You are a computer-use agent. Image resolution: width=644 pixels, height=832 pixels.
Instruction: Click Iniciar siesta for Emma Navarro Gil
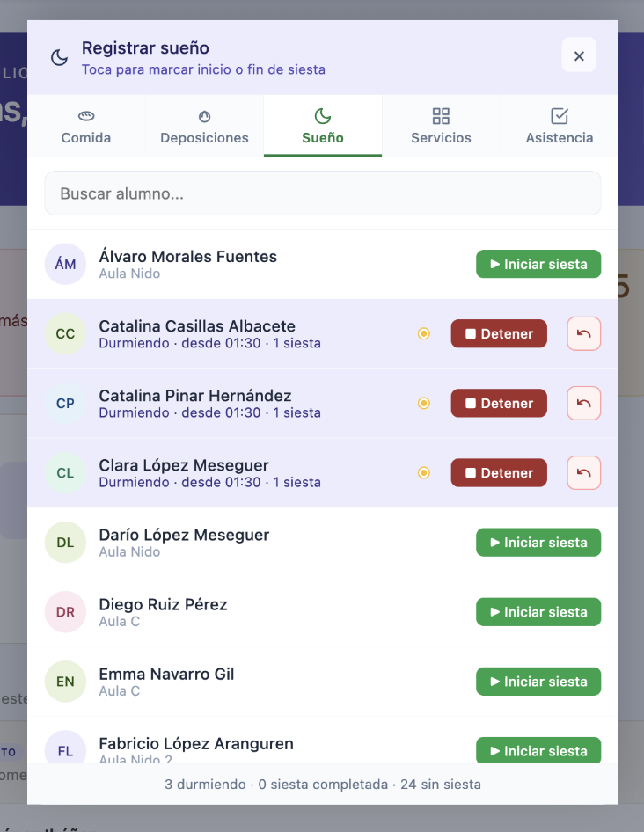click(x=538, y=682)
